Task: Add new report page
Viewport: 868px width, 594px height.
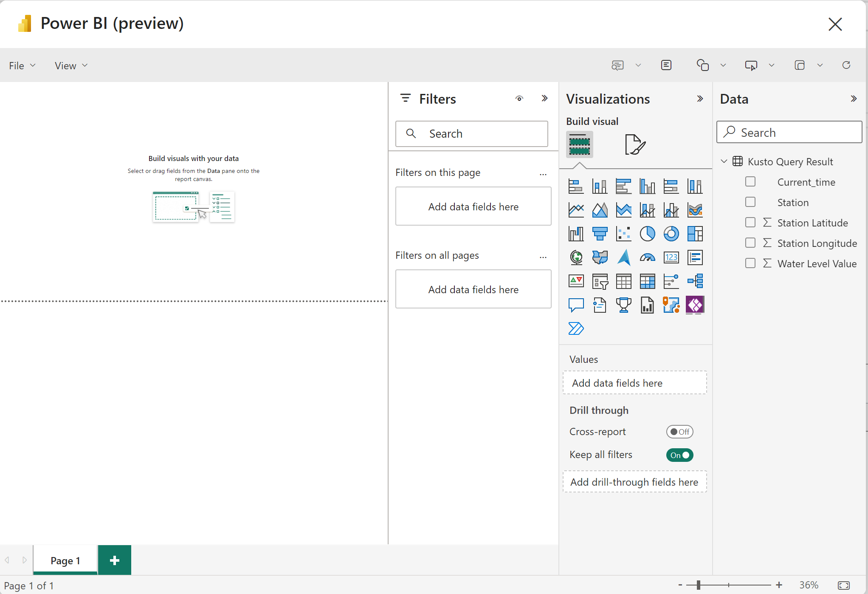Action: tap(113, 560)
